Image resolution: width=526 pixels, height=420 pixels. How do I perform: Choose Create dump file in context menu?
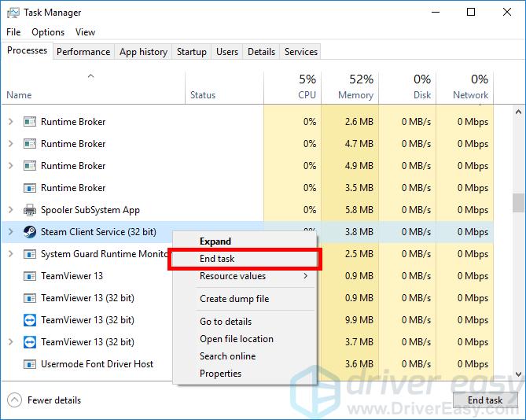click(x=245, y=299)
